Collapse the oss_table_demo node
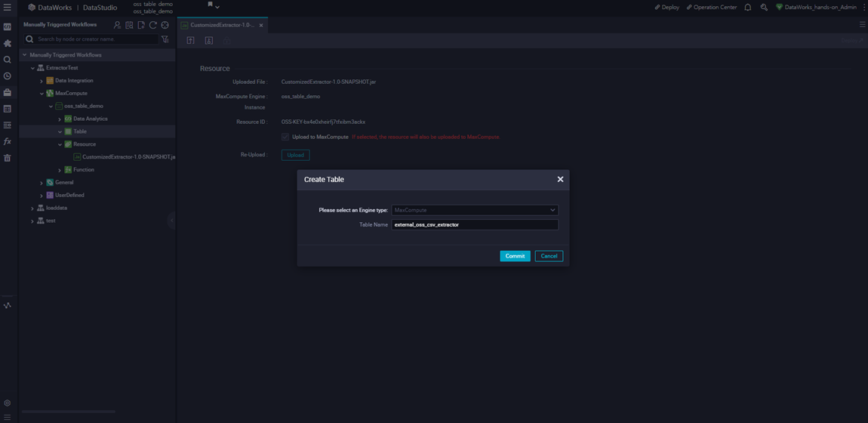Image resolution: width=868 pixels, height=423 pixels. coord(51,107)
